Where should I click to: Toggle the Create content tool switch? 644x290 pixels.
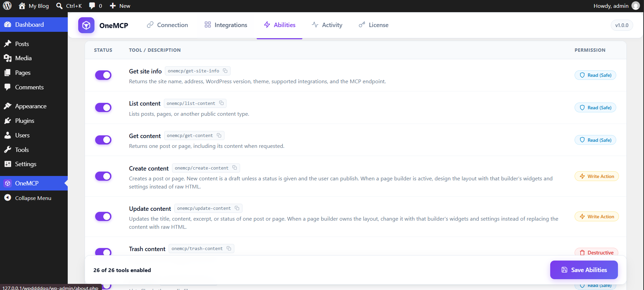(103, 176)
